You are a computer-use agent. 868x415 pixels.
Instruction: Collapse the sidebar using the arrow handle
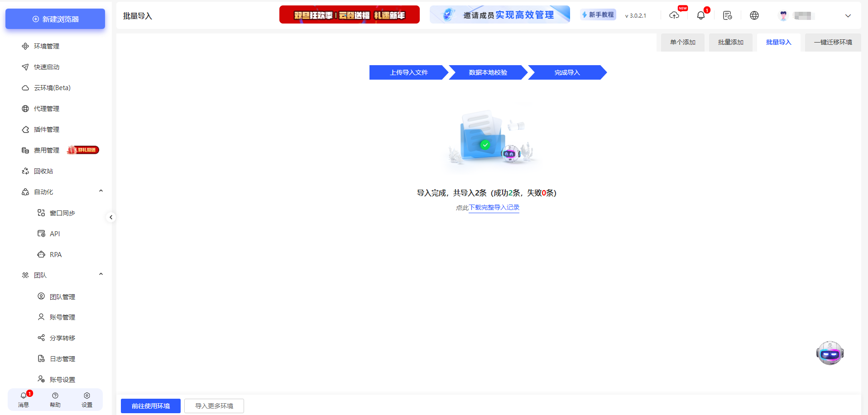[x=111, y=217]
